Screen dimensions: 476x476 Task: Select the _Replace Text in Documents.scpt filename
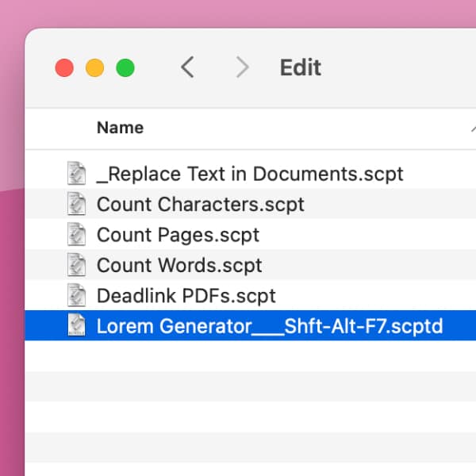[250, 174]
